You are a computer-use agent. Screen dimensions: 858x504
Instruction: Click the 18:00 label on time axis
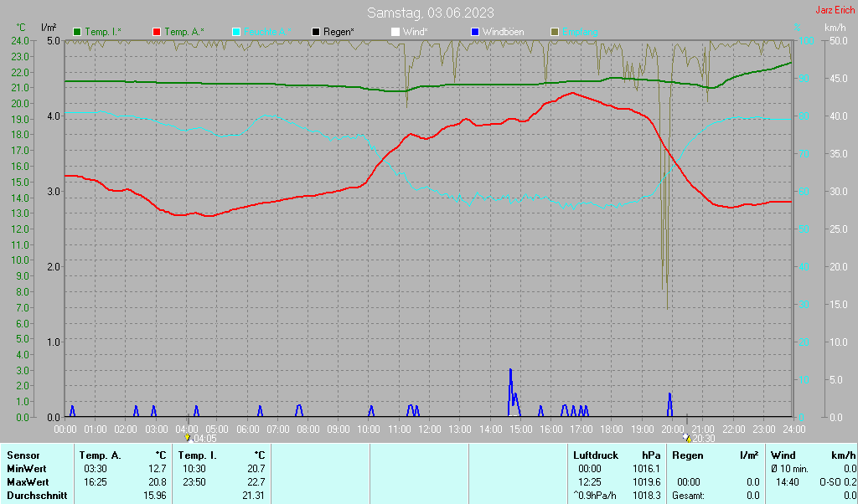(612, 429)
